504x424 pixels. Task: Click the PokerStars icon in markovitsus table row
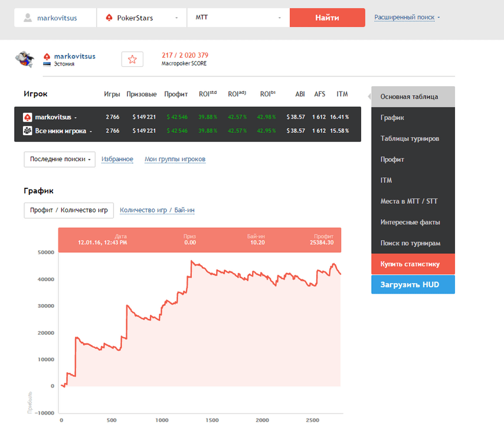coord(27,117)
